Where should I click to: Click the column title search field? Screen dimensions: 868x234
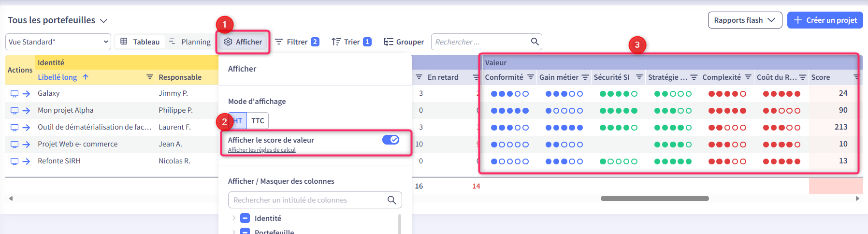[x=309, y=200]
